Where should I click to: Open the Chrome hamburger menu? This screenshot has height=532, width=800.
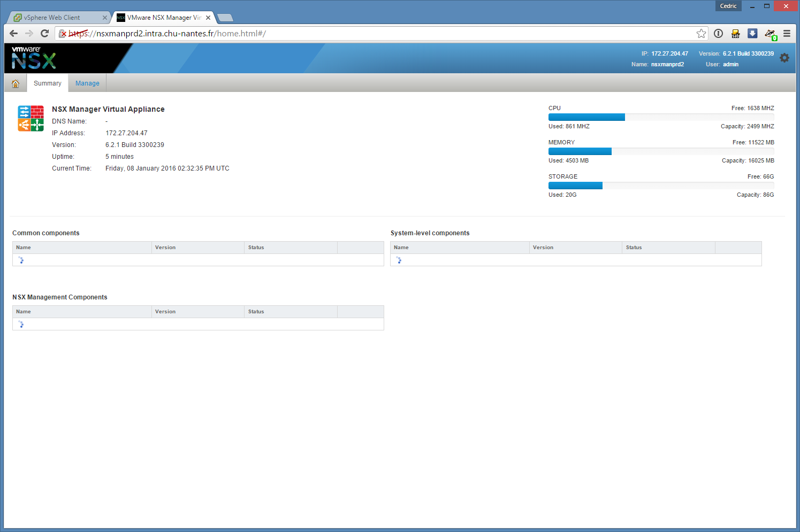tap(787, 33)
